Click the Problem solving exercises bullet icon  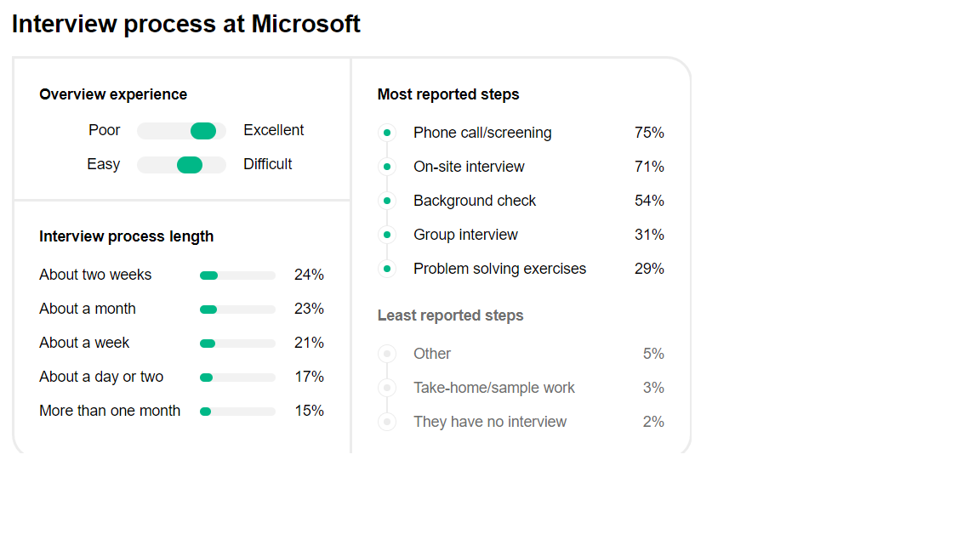tap(387, 269)
